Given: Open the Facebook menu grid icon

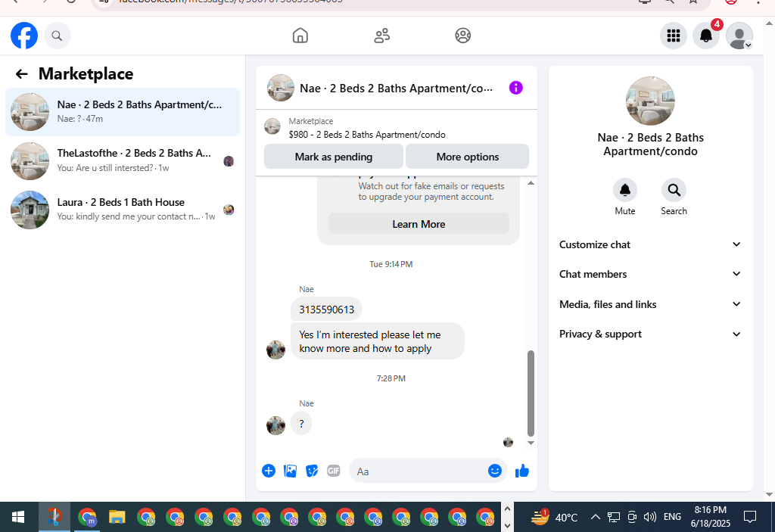Looking at the screenshot, I should [x=673, y=36].
